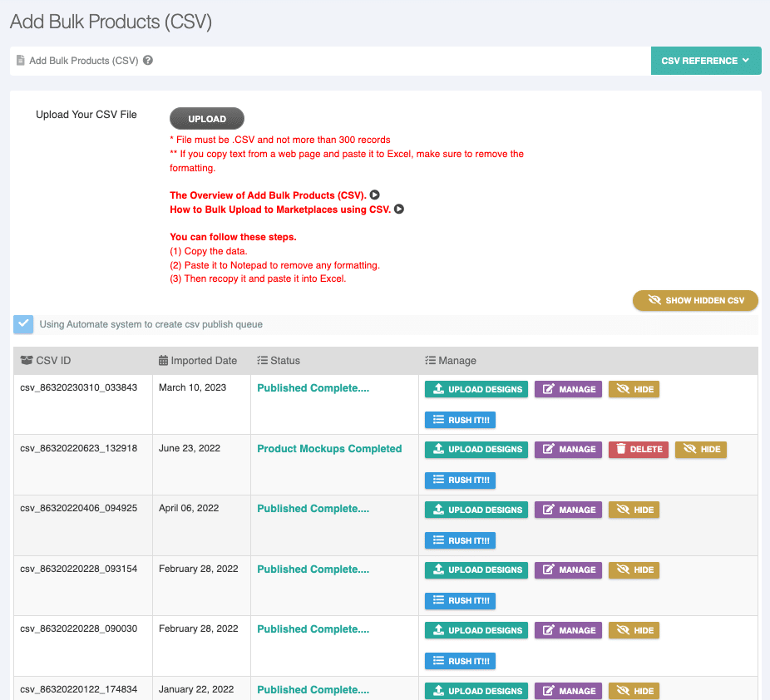Play the Overview of Add Bulk Products video icon
The height and width of the screenshot is (700, 770).
pyautogui.click(x=375, y=195)
